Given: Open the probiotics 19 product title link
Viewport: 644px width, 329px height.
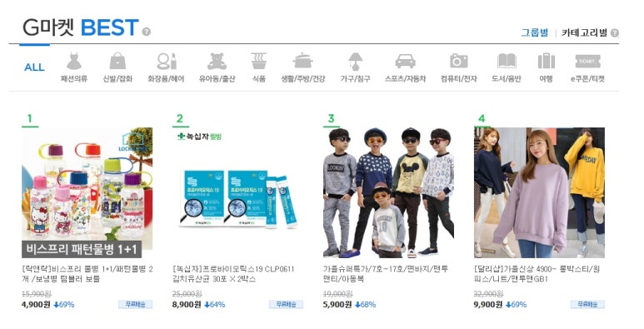Looking at the screenshot, I should [x=233, y=274].
